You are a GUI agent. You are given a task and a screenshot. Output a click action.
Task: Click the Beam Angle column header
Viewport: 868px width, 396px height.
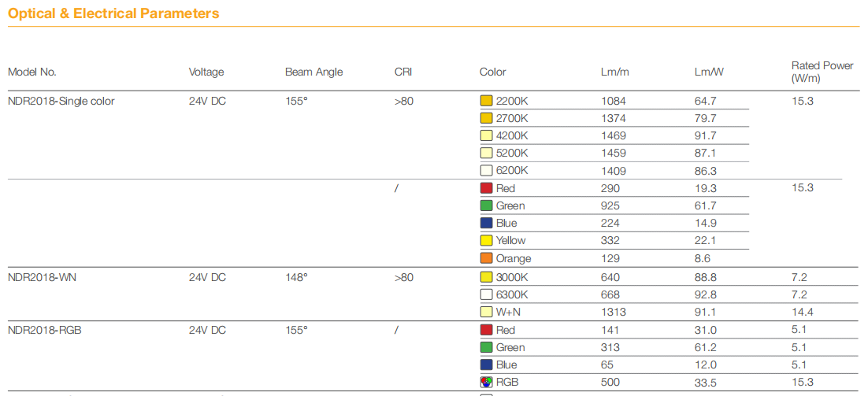[313, 72]
